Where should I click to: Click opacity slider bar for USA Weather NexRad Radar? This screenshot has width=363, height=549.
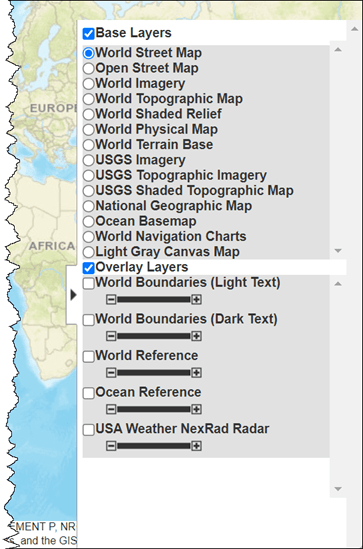(x=154, y=446)
